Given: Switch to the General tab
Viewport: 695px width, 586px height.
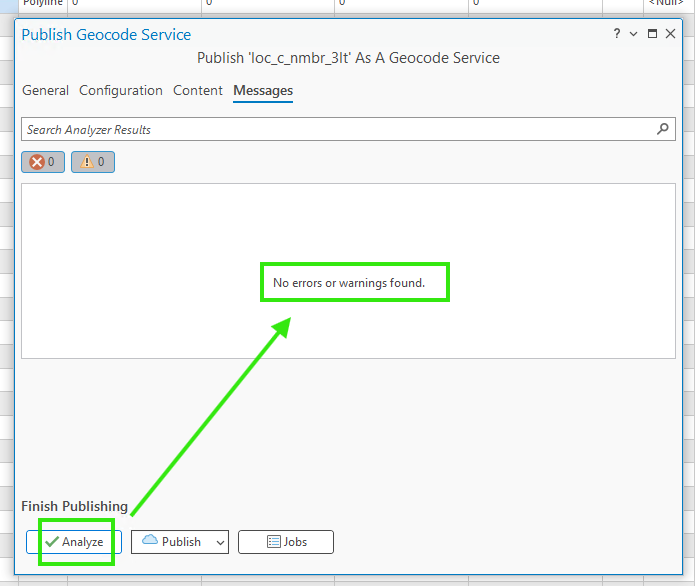Looking at the screenshot, I should coord(45,91).
